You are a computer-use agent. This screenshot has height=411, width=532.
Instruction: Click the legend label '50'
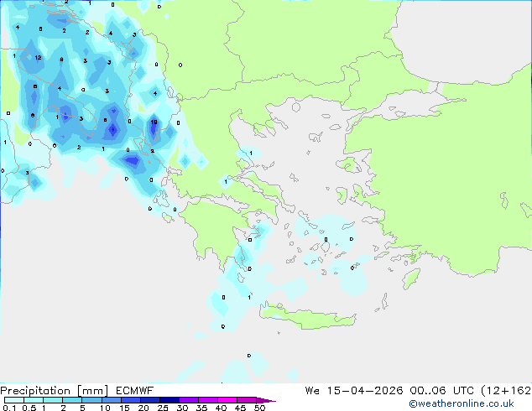[259, 408]
